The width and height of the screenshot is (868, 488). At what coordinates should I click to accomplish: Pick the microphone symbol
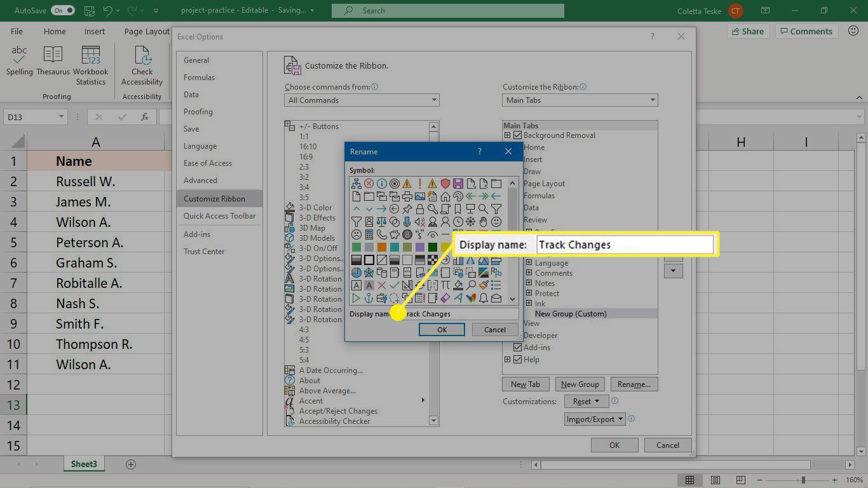pos(407,222)
